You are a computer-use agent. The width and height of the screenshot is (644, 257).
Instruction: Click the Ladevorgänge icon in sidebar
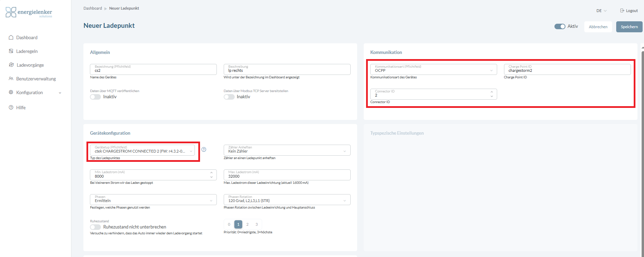(x=11, y=65)
